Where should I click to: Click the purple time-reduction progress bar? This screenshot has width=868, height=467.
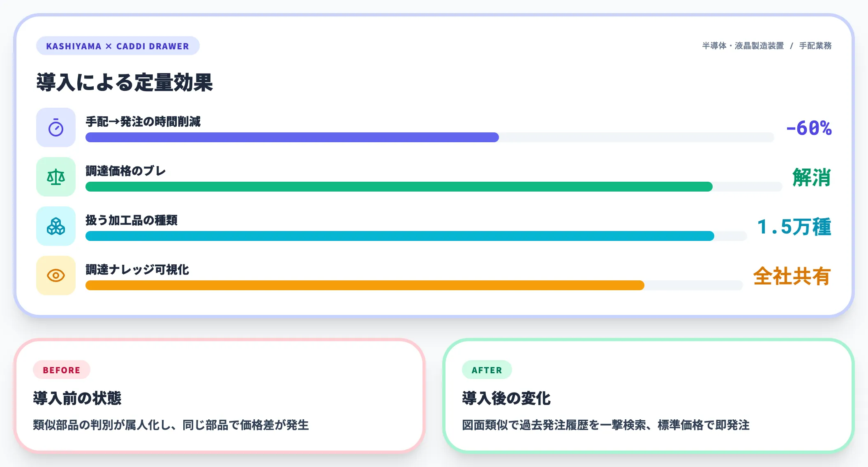tap(292, 137)
